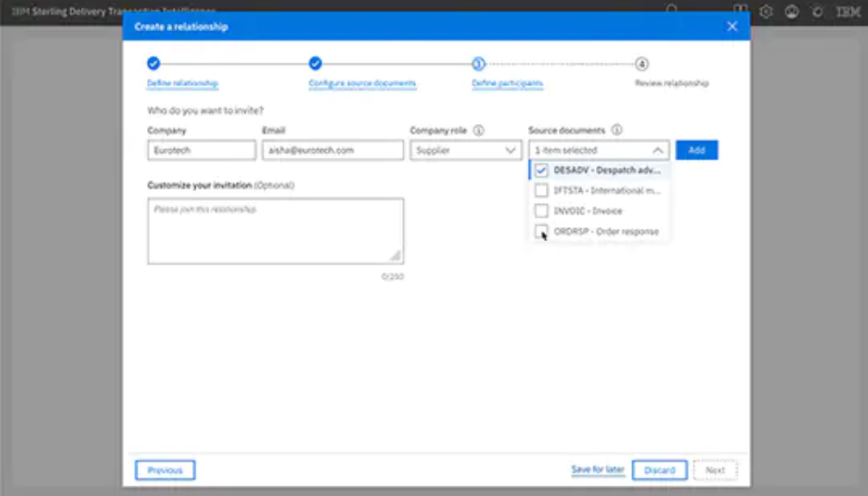Click Save for later link
The width and height of the screenshot is (868, 496).
coord(598,469)
